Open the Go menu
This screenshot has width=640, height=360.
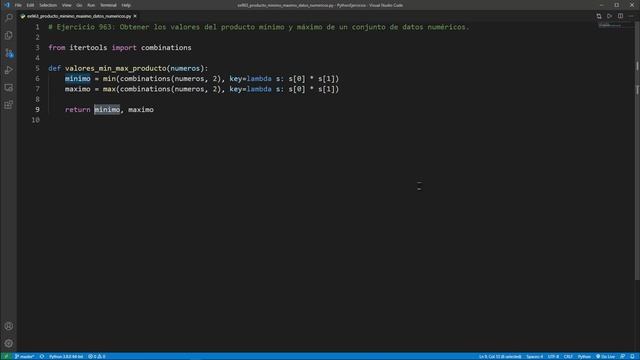coord(79,5)
